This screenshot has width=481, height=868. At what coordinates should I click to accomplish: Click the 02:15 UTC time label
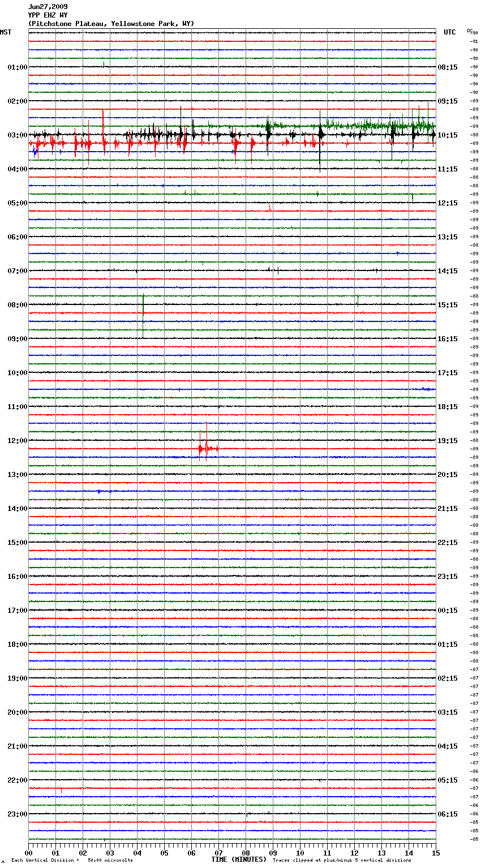point(448,678)
